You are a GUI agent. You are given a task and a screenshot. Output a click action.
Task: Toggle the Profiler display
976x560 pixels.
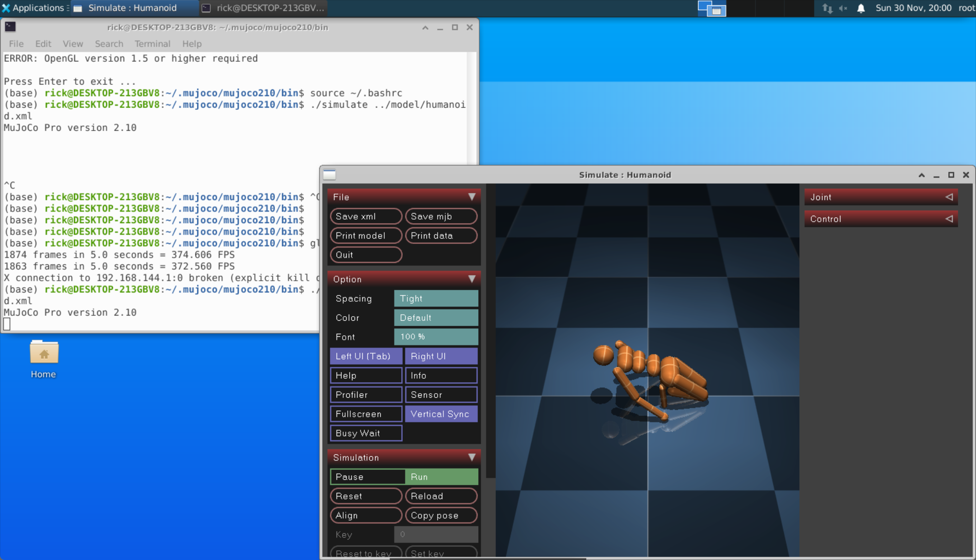click(366, 395)
